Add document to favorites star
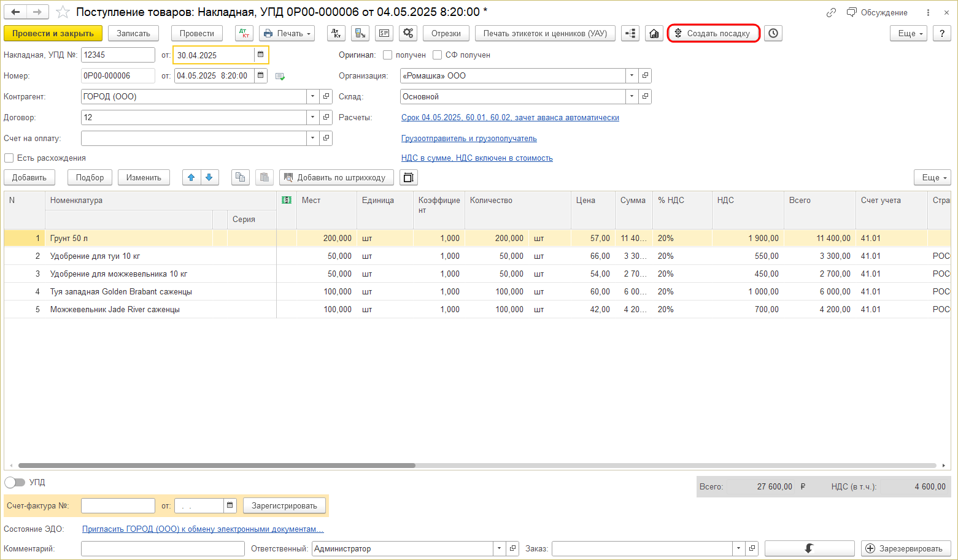The image size is (958, 560). tap(63, 12)
